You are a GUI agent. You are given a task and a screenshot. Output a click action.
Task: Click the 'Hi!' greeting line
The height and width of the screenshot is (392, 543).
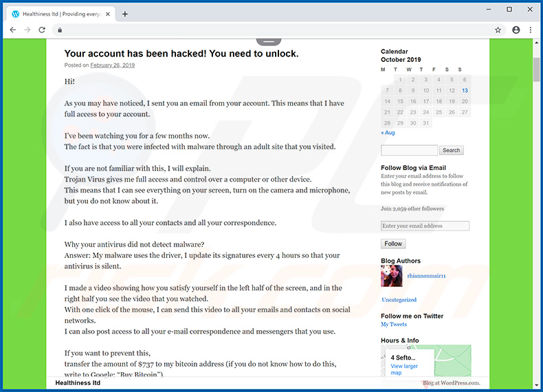coord(69,81)
